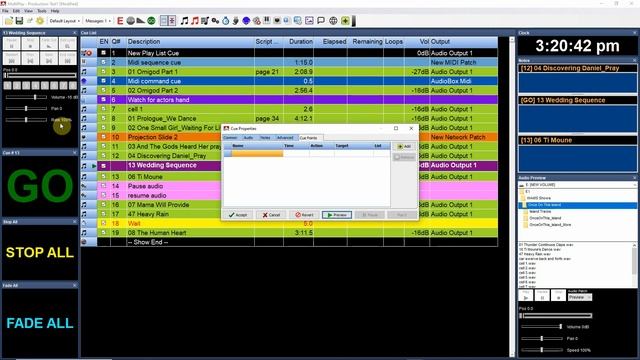Toggle enable checkbox for Projection Slide 2

tap(104, 137)
